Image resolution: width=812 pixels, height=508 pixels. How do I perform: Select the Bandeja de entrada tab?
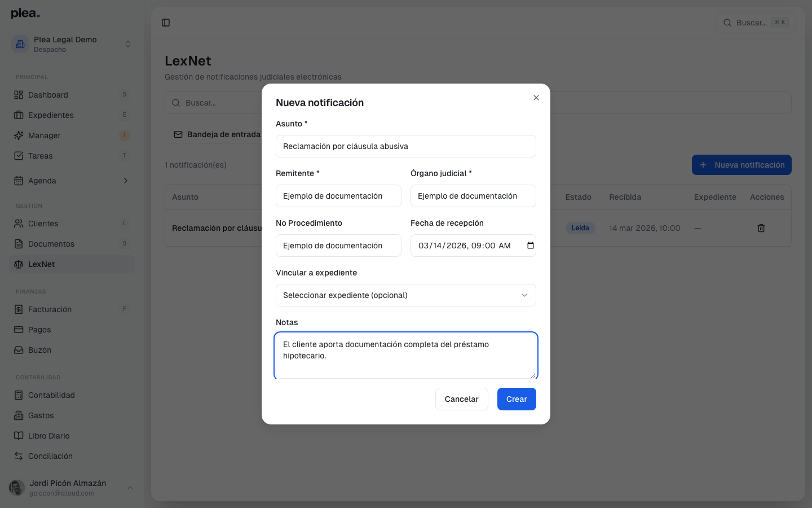[217, 134]
